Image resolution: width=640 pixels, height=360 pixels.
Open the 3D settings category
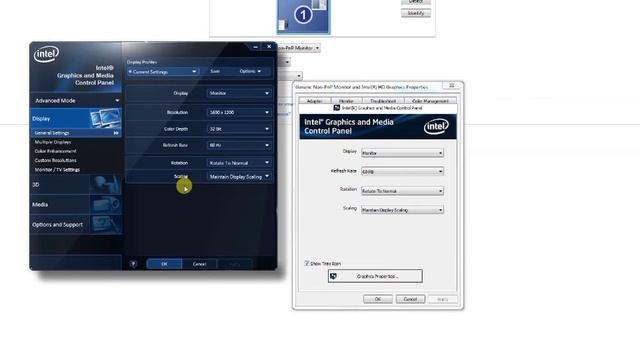tap(76, 184)
